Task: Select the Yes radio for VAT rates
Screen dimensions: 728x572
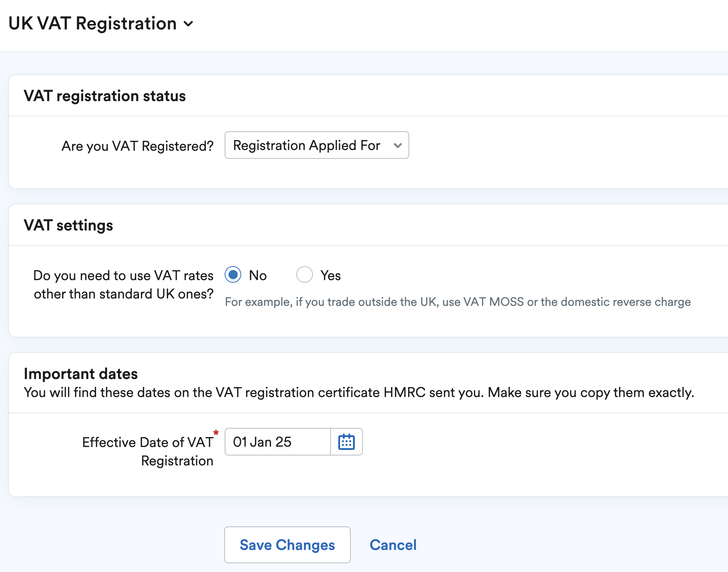Action: click(304, 275)
